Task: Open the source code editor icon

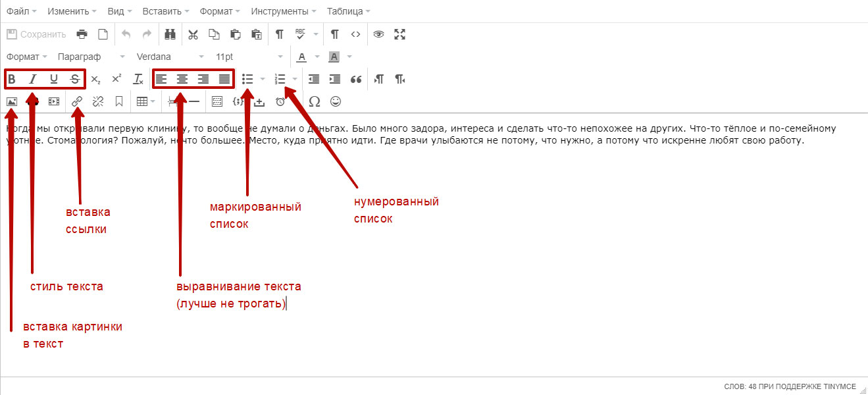Action: pyautogui.click(x=355, y=34)
